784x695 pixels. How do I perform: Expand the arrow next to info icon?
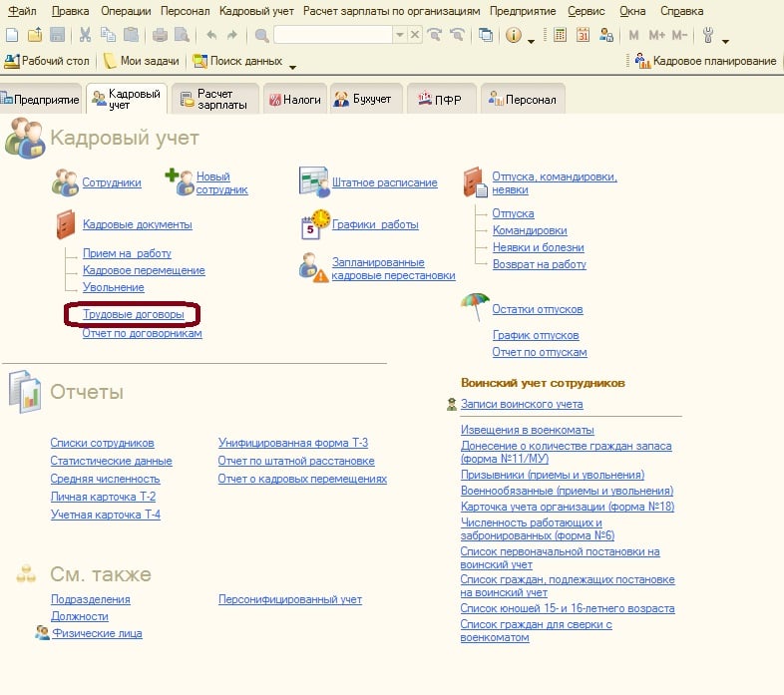(532, 38)
